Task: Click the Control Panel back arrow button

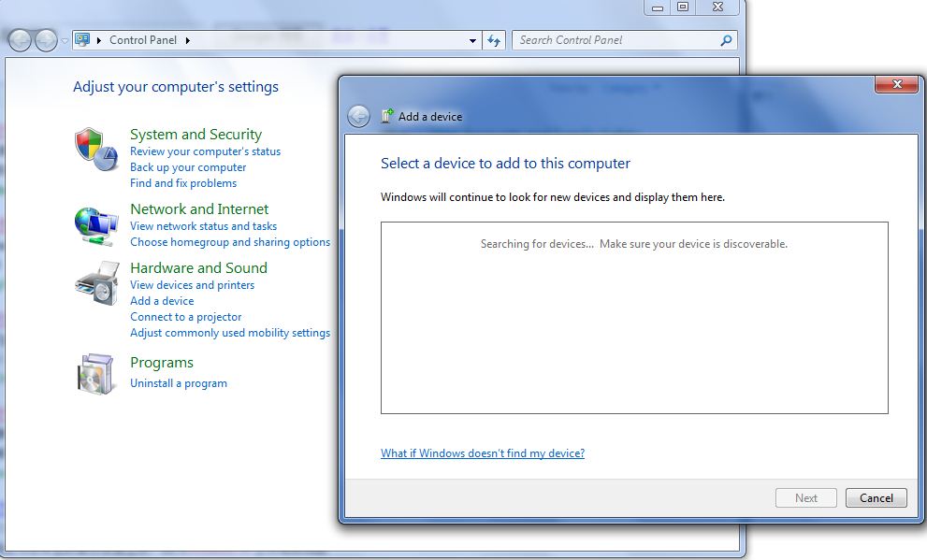Action: click(20, 40)
